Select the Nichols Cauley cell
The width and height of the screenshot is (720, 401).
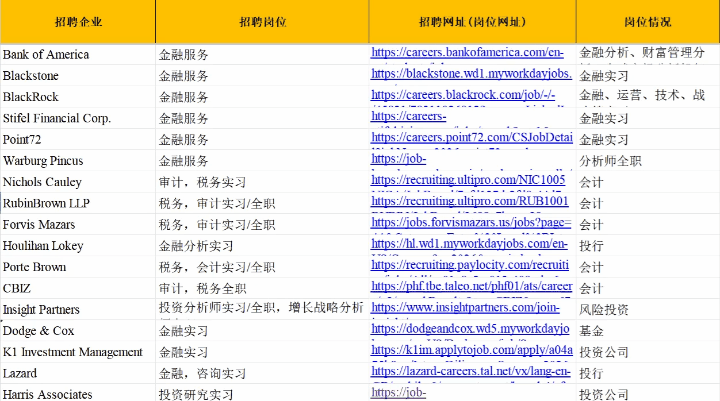[78, 182]
